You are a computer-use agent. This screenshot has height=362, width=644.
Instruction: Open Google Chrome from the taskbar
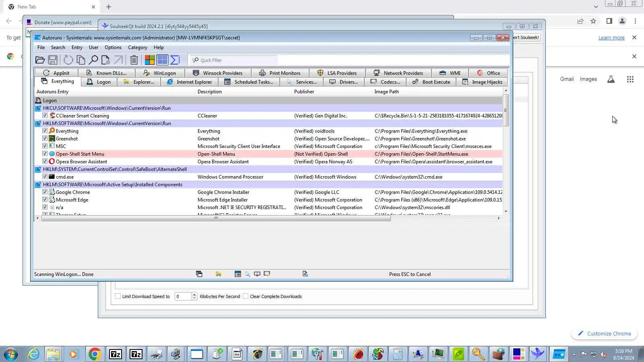coord(95,354)
